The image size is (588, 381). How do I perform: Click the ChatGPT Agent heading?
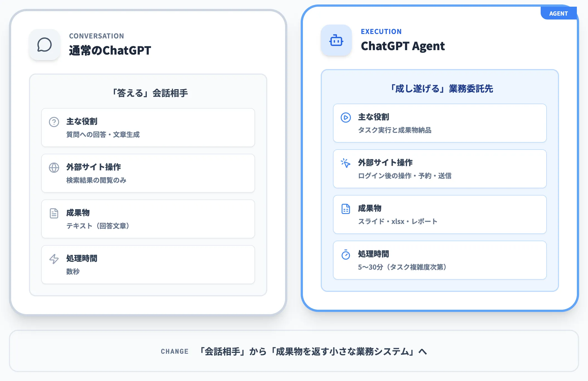pos(403,46)
